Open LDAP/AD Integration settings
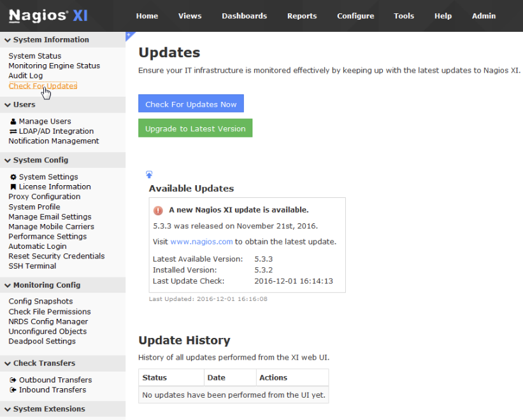523x420 pixels. [56, 131]
